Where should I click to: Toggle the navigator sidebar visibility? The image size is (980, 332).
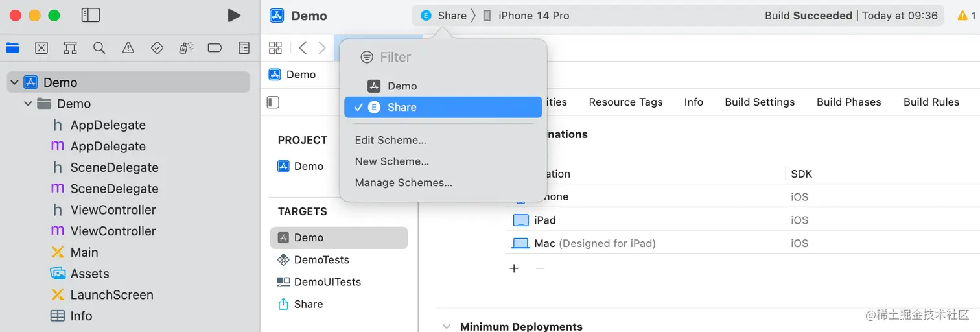point(91,16)
